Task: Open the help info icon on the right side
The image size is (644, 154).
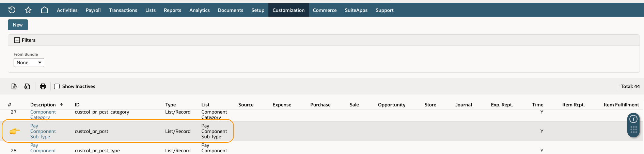Action: pos(633,119)
